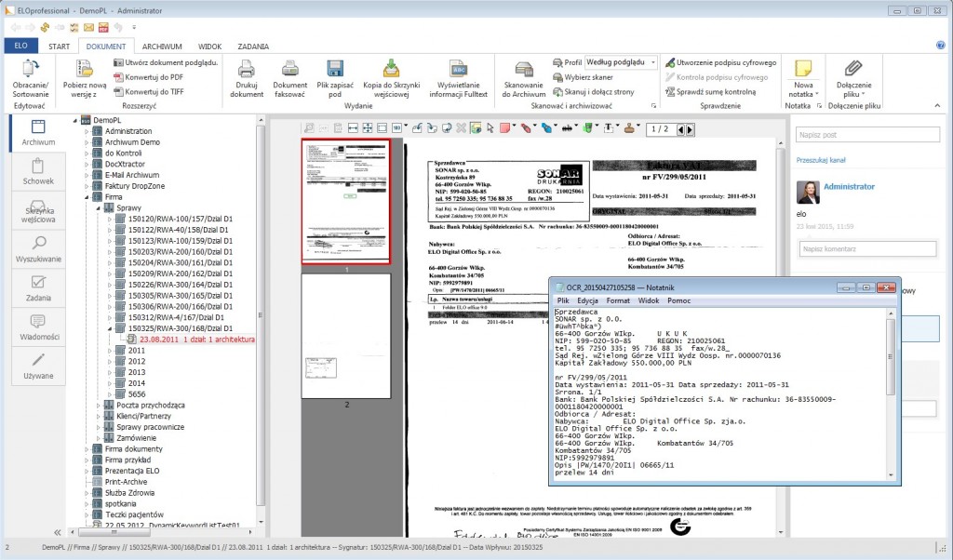Go to previous page in viewer
Screen dimensions: 953x560
pyautogui.click(x=680, y=129)
